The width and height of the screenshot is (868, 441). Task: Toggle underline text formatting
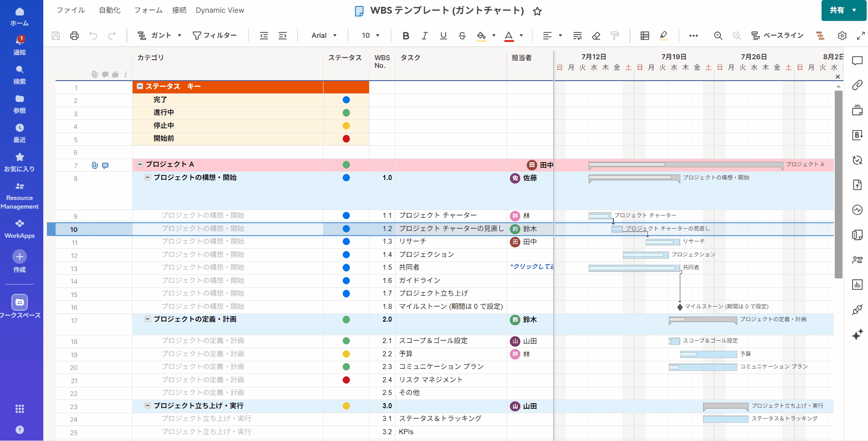443,36
